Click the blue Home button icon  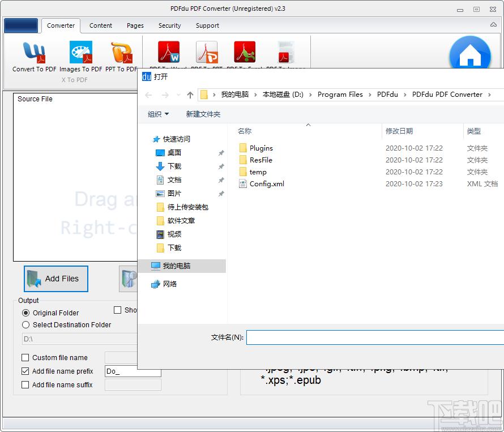click(x=470, y=53)
